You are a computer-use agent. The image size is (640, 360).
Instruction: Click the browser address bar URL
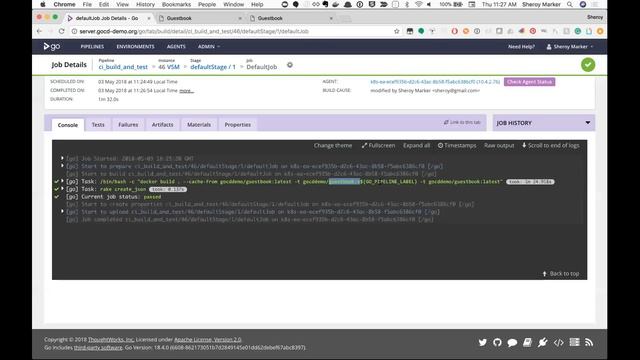pyautogui.click(x=194, y=31)
